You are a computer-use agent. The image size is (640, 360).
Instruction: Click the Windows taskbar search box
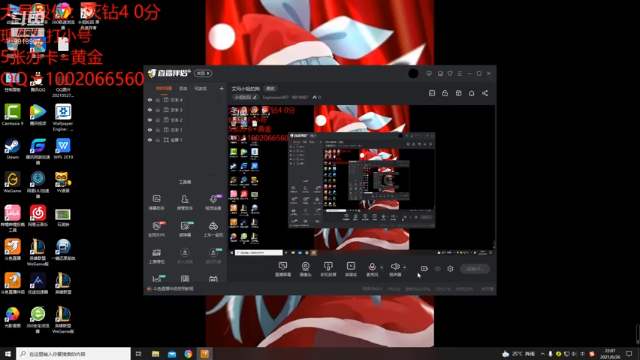tap(73, 353)
